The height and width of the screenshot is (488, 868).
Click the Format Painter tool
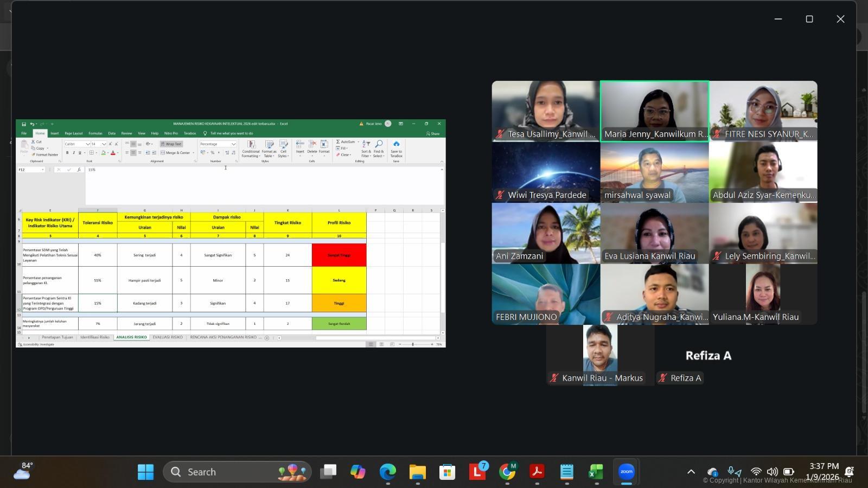point(45,155)
